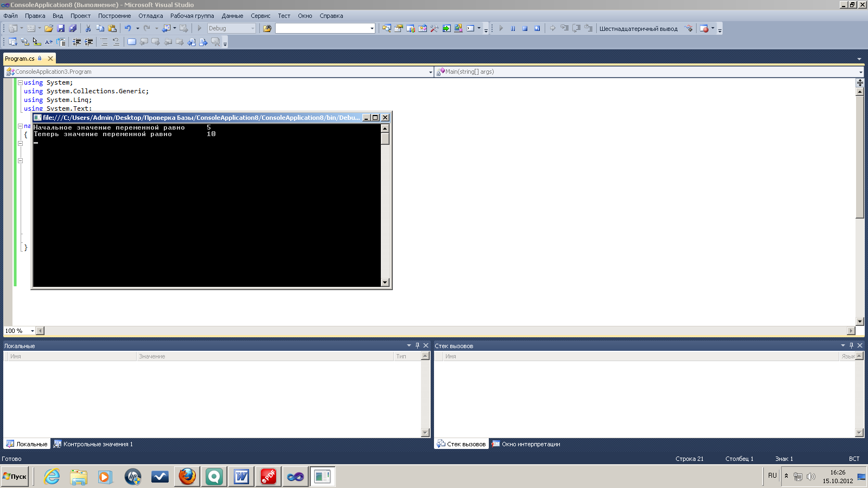868x488 pixels.
Task: Stop debugging with the square stop button
Action: pos(525,28)
